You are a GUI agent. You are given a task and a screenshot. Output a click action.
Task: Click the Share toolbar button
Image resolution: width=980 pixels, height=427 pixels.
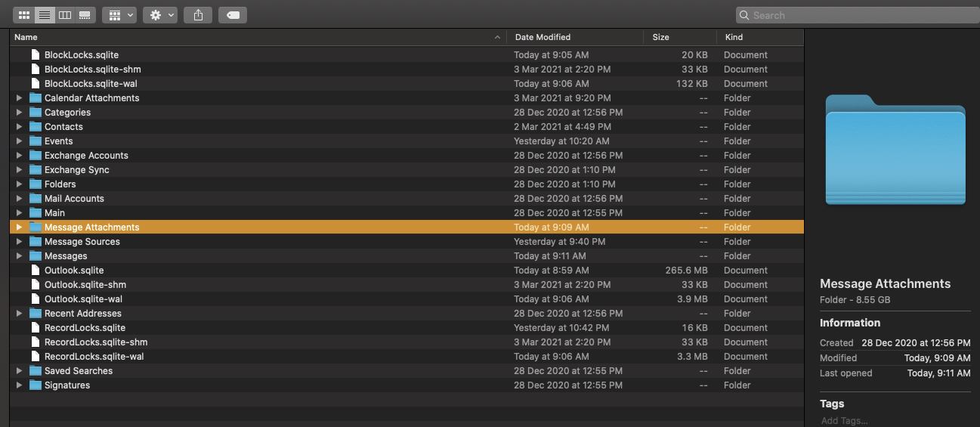198,15
